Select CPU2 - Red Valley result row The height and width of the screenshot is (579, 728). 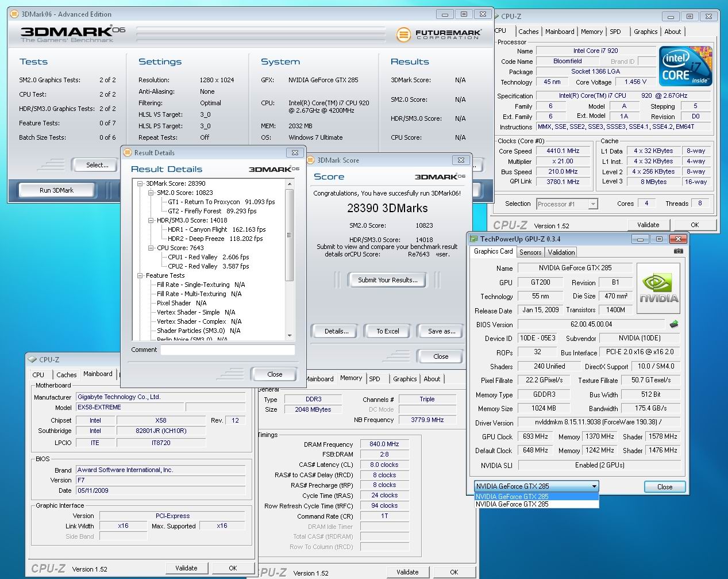208,266
